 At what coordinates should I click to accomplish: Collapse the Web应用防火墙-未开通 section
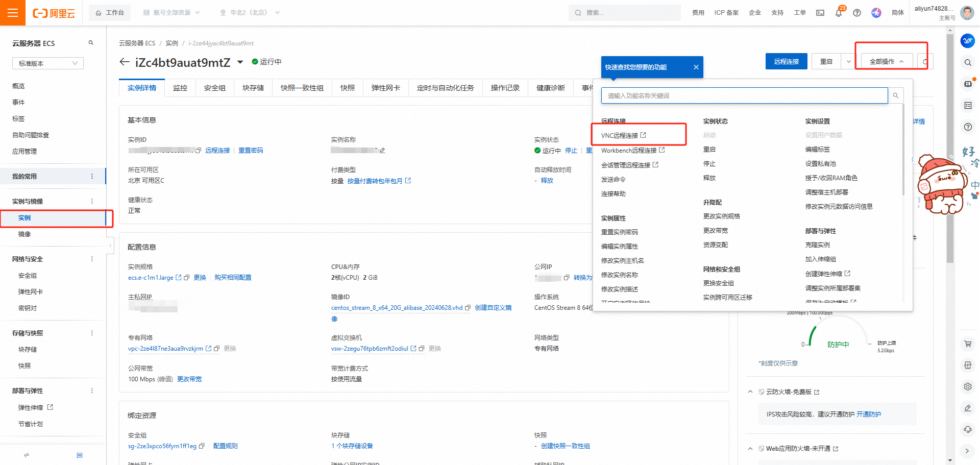click(750, 449)
